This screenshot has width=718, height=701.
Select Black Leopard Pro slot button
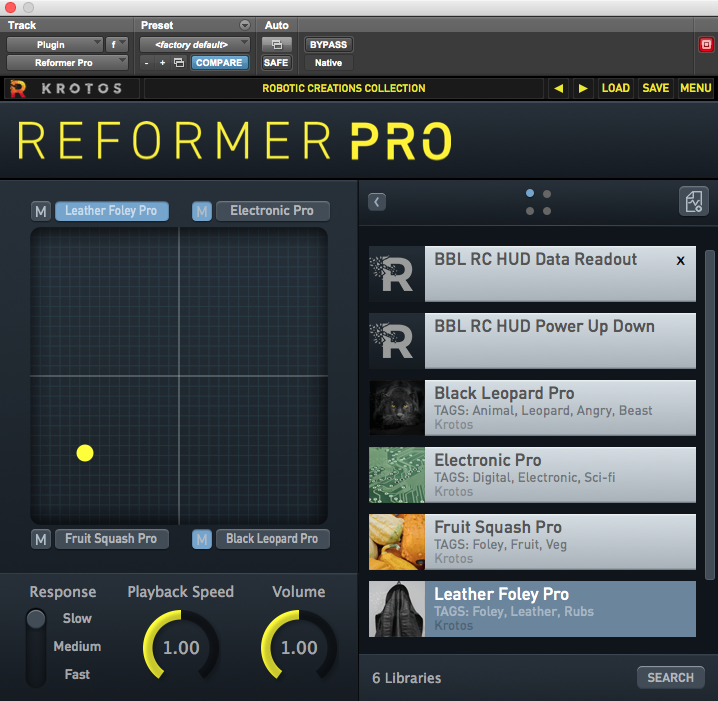pyautogui.click(x=272, y=539)
